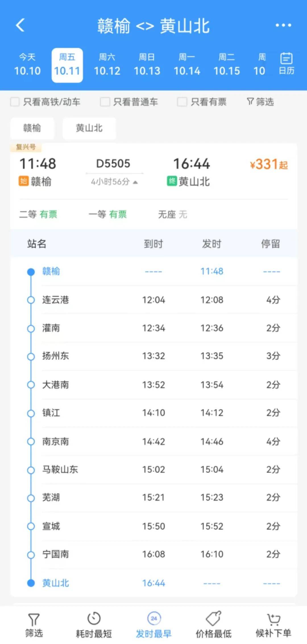Enable 只看普通车 checkbox
307x644 pixels.
click(x=105, y=102)
